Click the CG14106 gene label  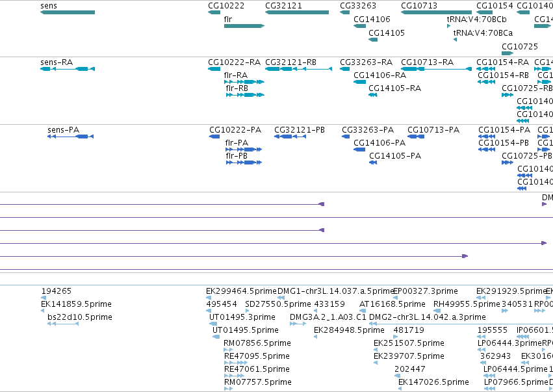(x=372, y=19)
